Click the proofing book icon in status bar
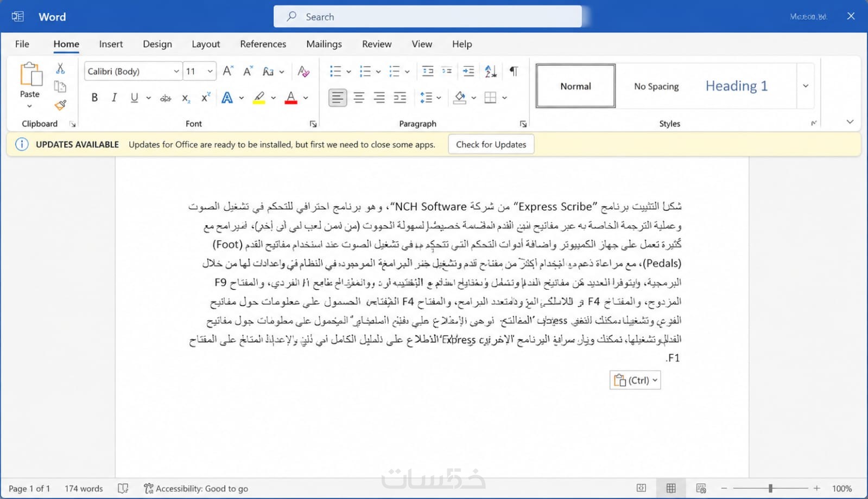 123,488
